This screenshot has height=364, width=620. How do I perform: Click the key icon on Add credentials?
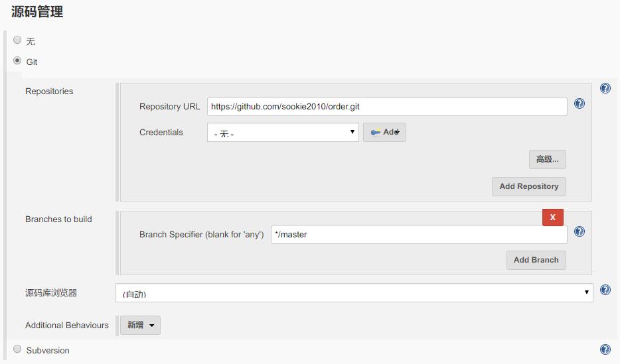click(x=376, y=132)
